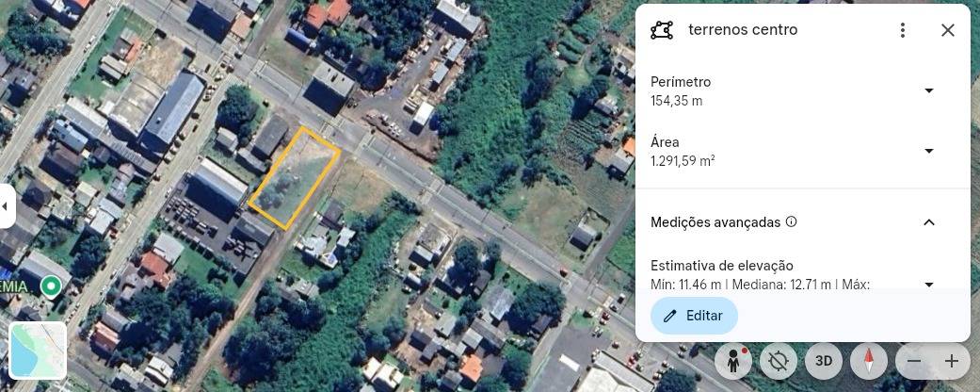Screen dimensions: 980x392
Task: Expand the Área units dropdown
Action: tap(929, 152)
